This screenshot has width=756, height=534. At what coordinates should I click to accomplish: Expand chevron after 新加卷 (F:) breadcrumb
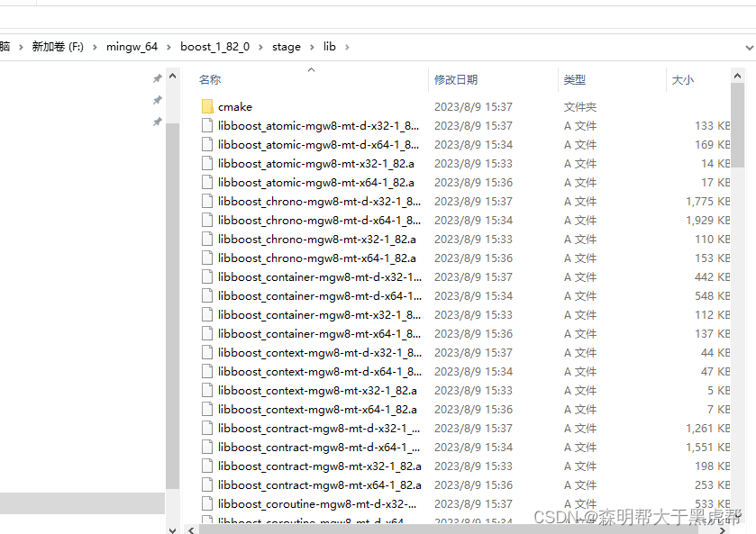pyautogui.click(x=95, y=47)
